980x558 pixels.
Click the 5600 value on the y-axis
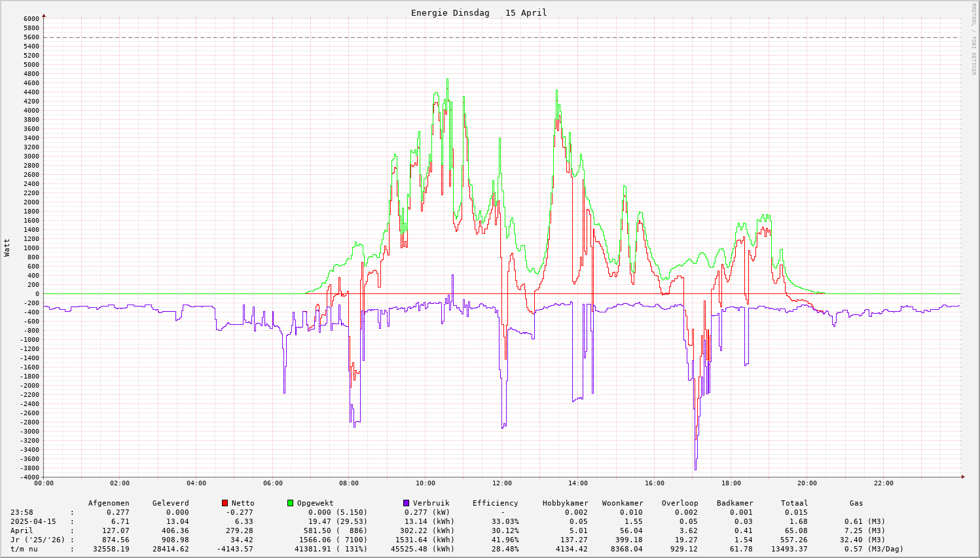pos(31,37)
